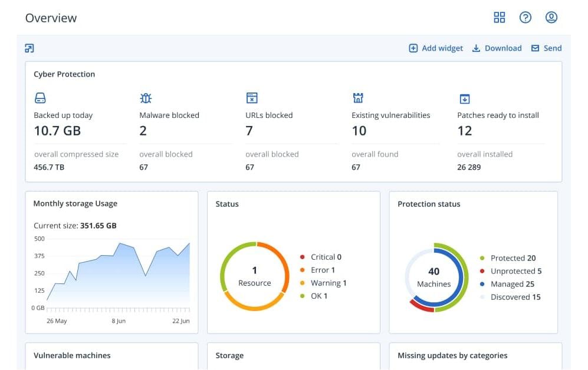Click the Patches ready to install icon
The height and width of the screenshot is (370, 588).
coord(464,98)
